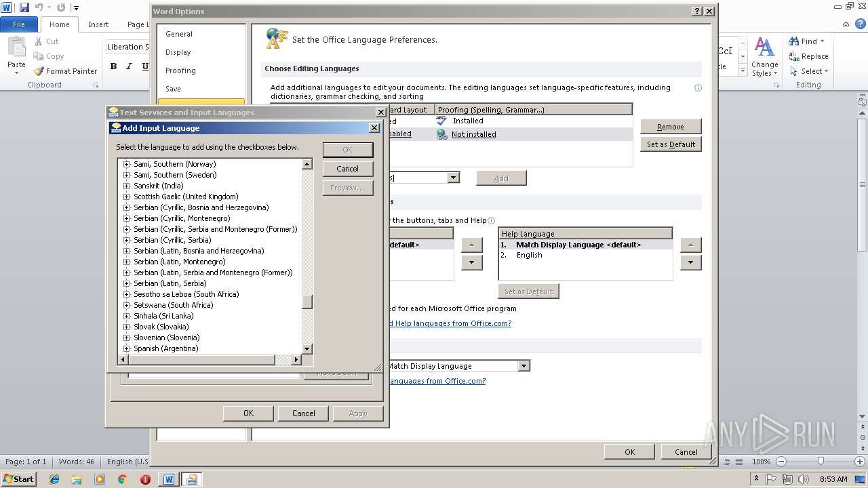
Task: Select Sesotho sa Leboa (South Africa) row
Action: (186, 294)
